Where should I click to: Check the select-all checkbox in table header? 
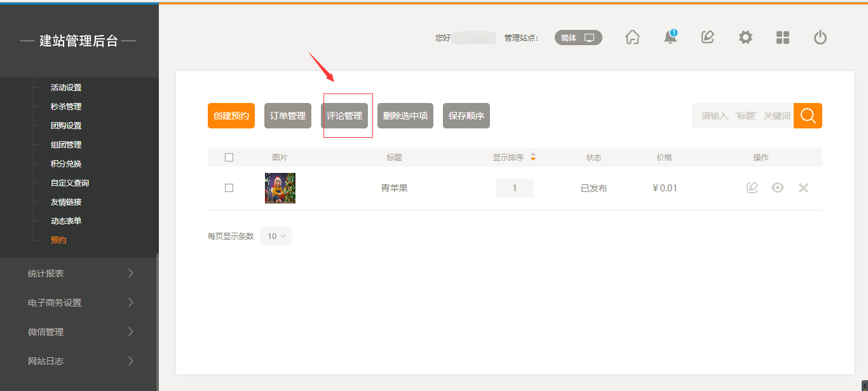click(x=229, y=158)
